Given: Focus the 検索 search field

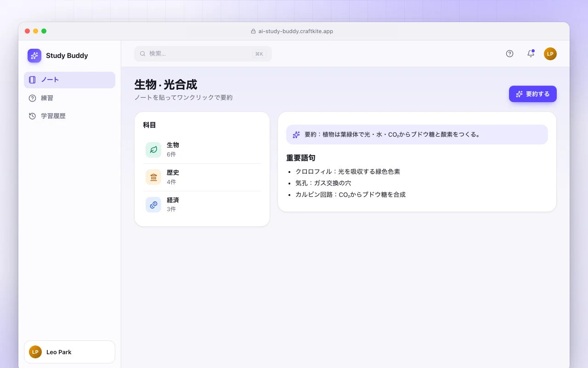Looking at the screenshot, I should coord(203,54).
